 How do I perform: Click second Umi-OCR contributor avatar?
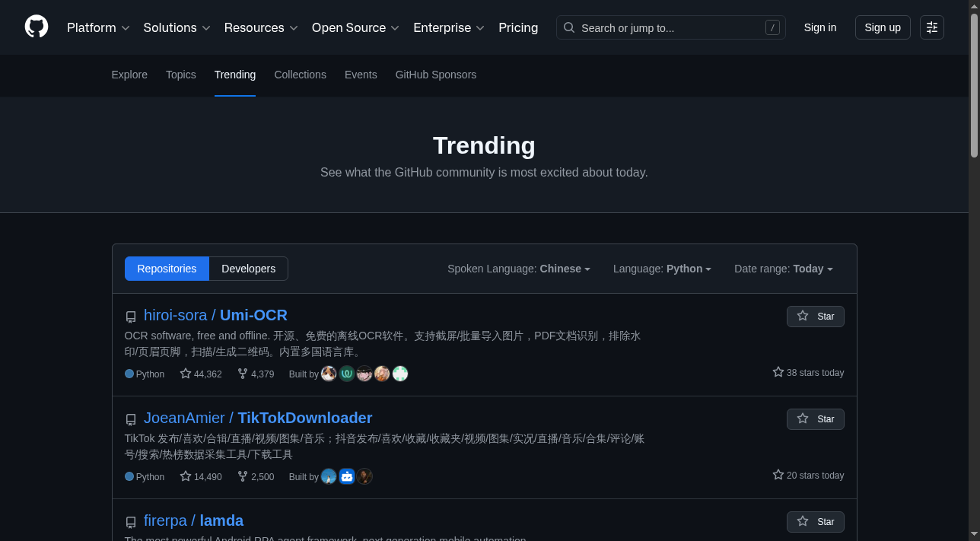click(347, 374)
